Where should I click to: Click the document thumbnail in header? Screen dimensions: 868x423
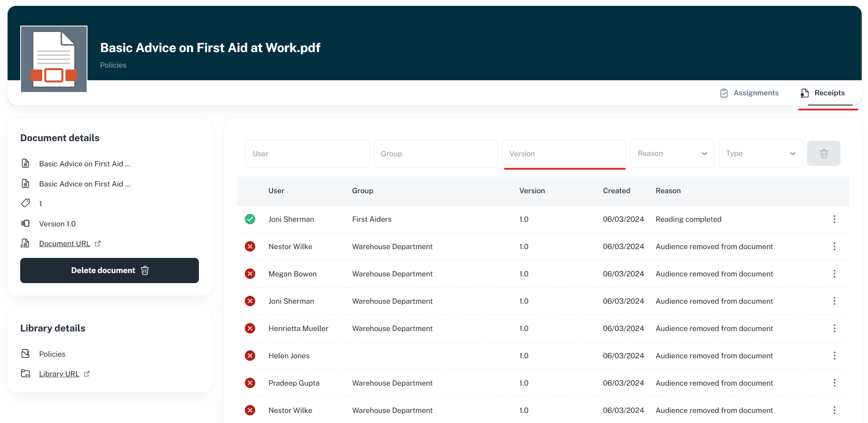point(54,59)
